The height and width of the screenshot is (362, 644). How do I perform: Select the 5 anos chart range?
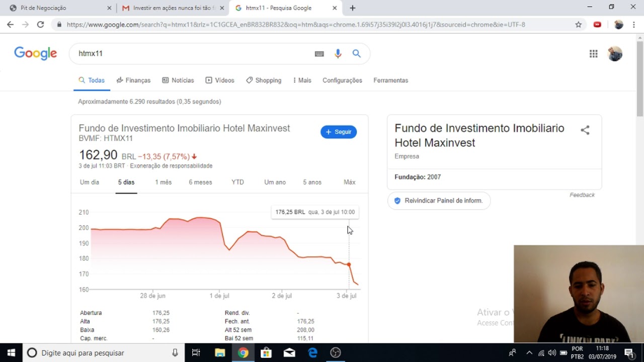[312, 182]
